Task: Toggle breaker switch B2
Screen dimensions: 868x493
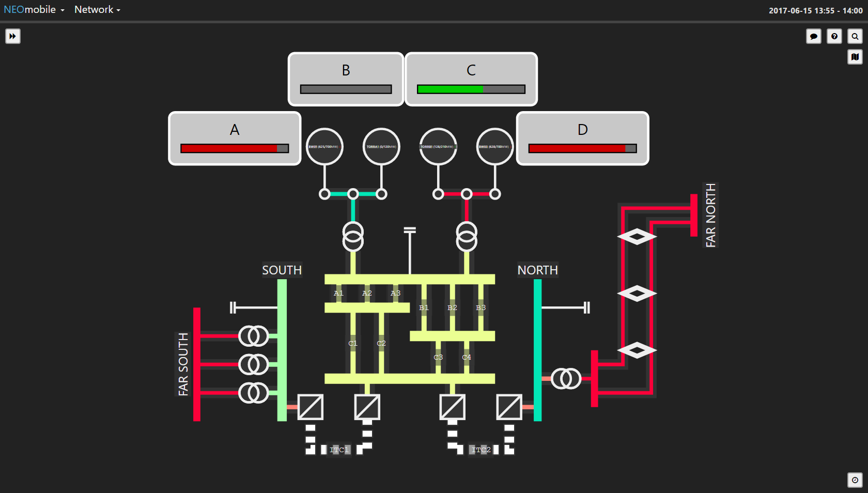Action: [453, 307]
